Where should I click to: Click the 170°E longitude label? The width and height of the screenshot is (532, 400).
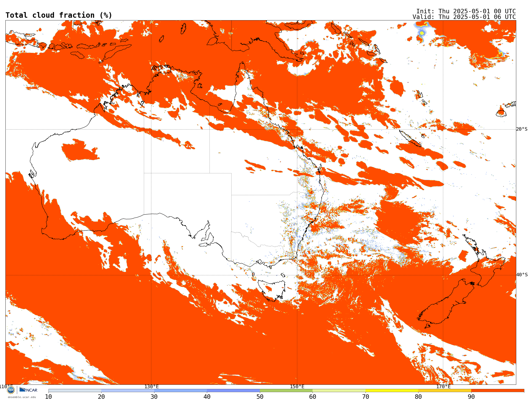443,386
